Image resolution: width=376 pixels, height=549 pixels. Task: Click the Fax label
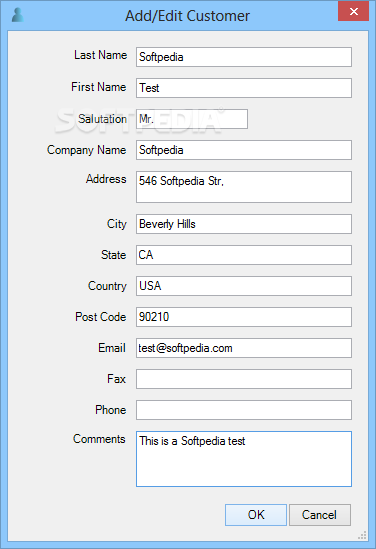coord(116,379)
